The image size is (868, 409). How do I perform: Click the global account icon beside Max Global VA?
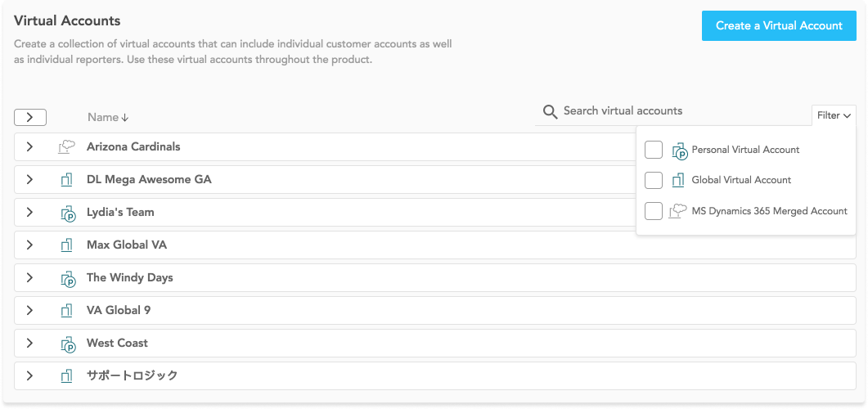click(x=66, y=245)
